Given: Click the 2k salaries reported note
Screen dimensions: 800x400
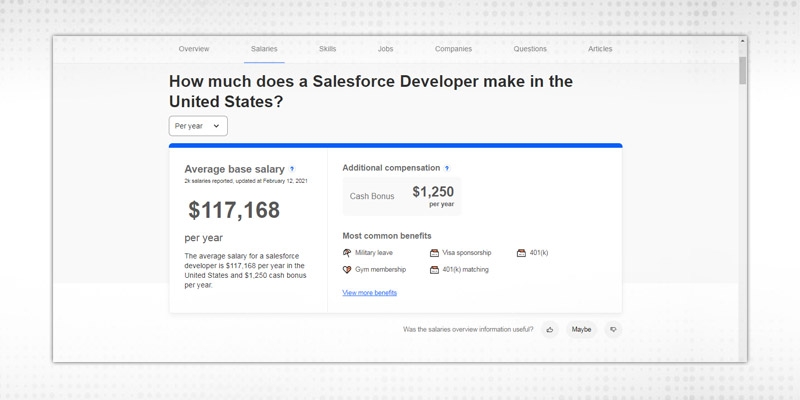Looking at the screenshot, I should tap(246, 181).
